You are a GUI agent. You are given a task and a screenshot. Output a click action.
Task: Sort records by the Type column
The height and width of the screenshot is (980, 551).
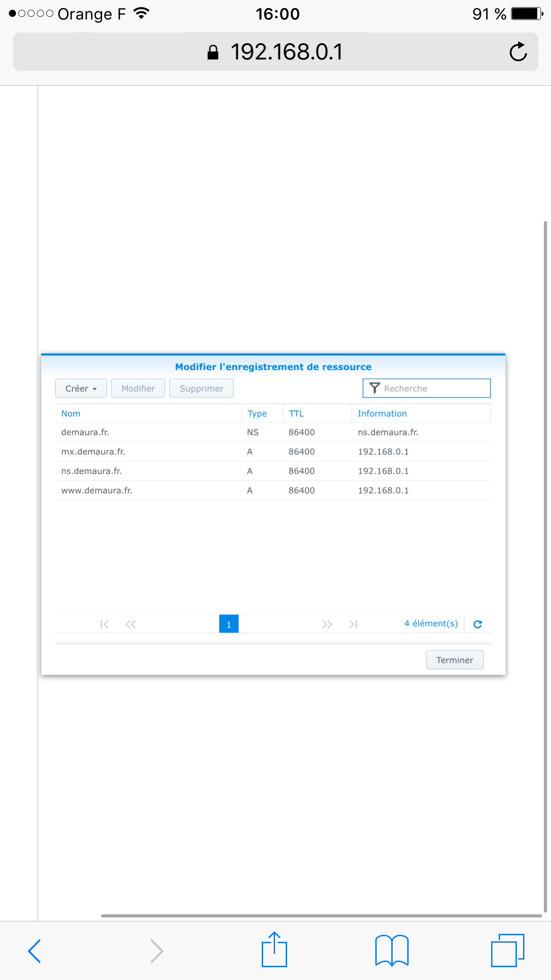pos(257,414)
